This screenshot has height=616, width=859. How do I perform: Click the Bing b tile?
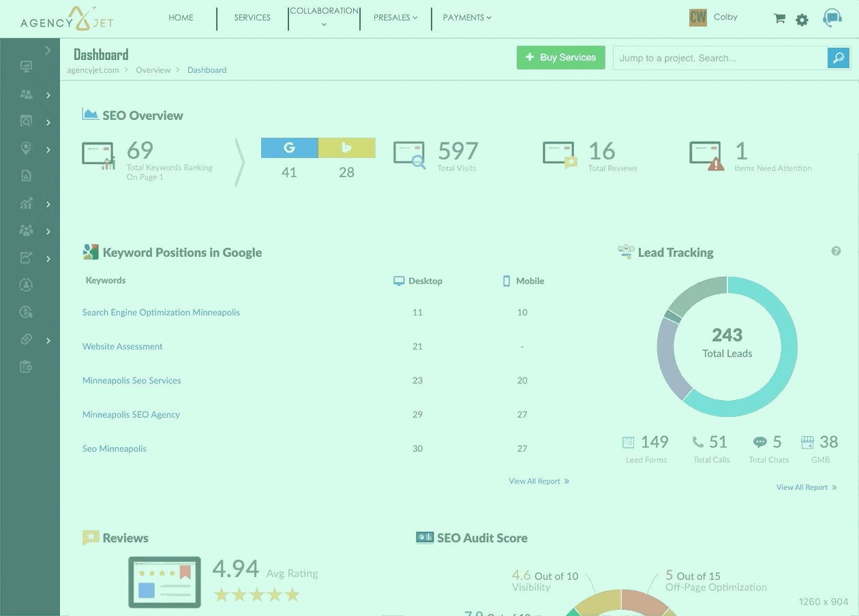346,148
